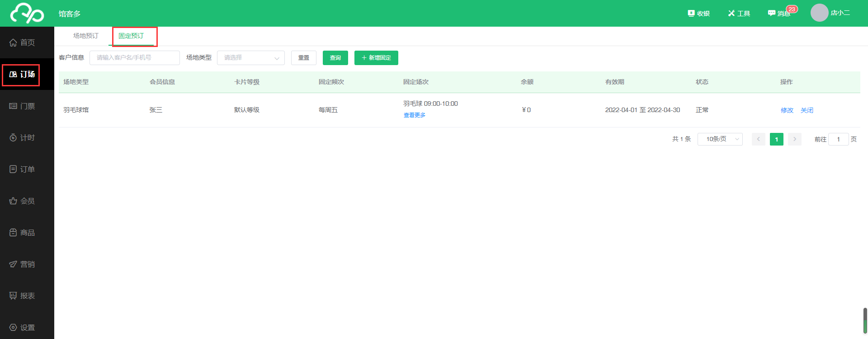Click the 新增固定 add button
Image resolution: width=868 pixels, height=339 pixels.
pyautogui.click(x=376, y=58)
